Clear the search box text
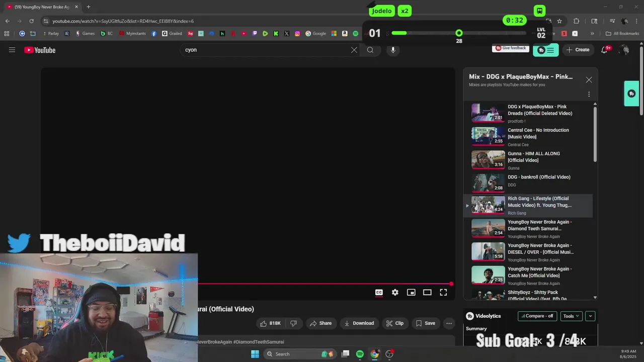Screen dimensions: 644x362 pyautogui.click(x=354, y=50)
